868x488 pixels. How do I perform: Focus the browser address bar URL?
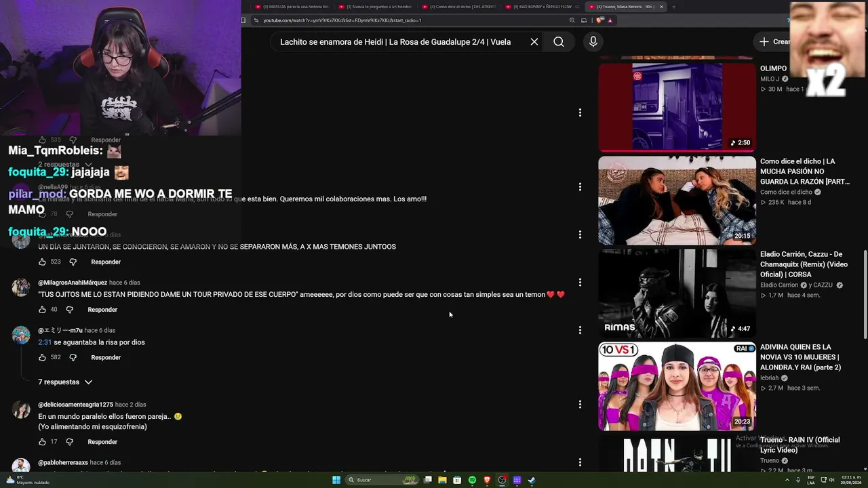pyautogui.click(x=342, y=20)
